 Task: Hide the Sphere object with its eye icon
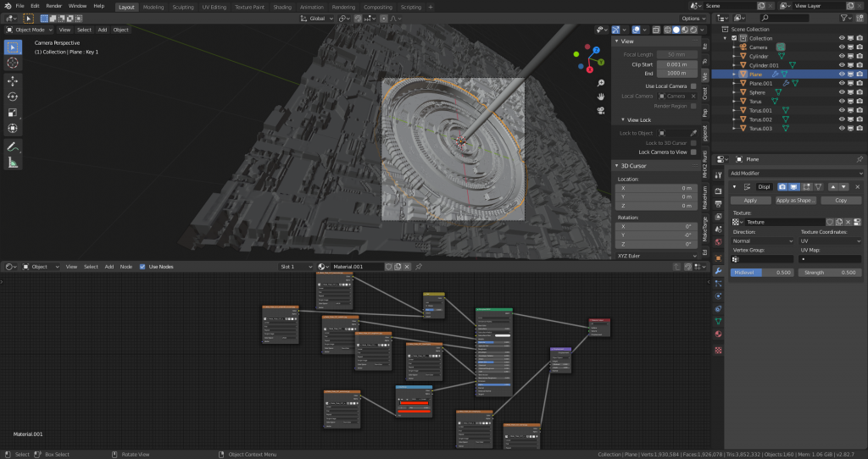point(842,92)
